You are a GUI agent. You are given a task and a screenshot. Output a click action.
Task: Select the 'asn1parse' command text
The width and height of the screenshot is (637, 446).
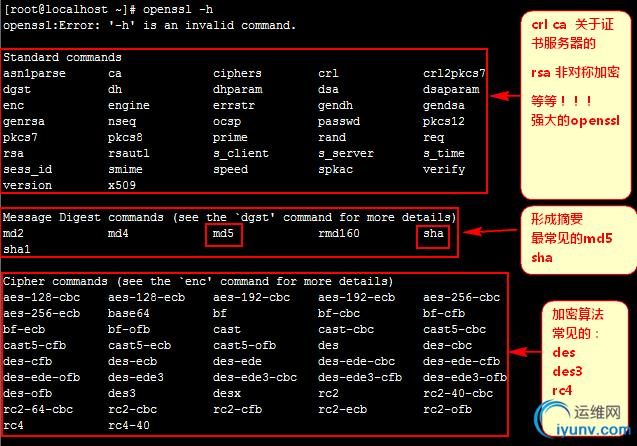tap(34, 74)
